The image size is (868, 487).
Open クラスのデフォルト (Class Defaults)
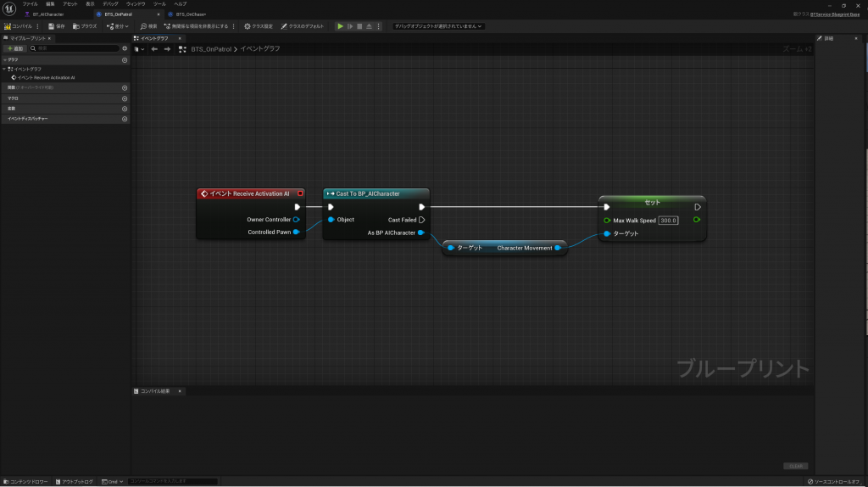(303, 26)
